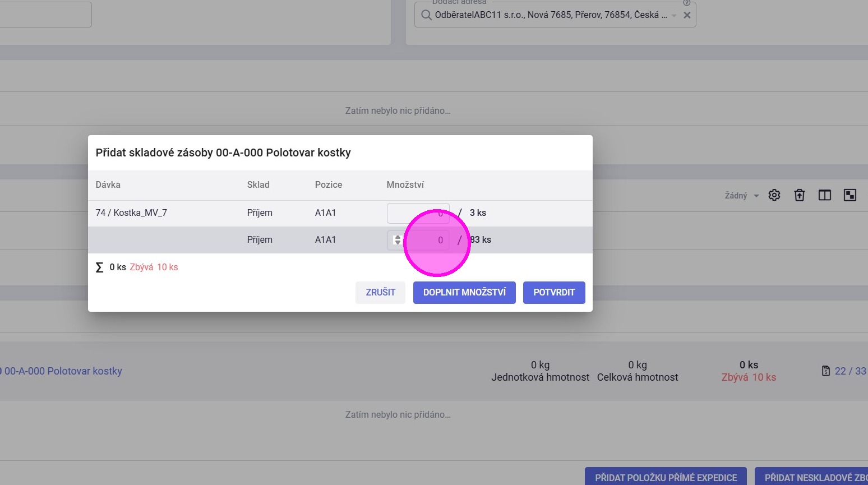Click the help question mark icon
This screenshot has width=868, height=485.
(687, 3)
